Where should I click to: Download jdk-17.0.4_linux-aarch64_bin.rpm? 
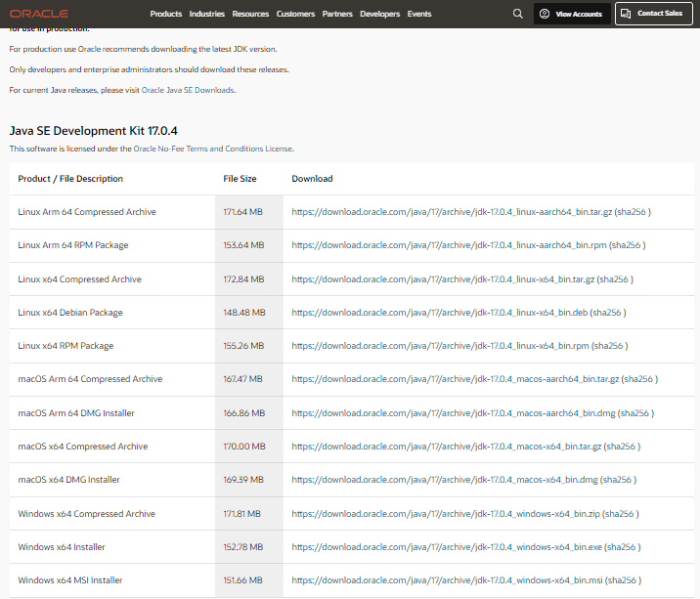tap(449, 245)
